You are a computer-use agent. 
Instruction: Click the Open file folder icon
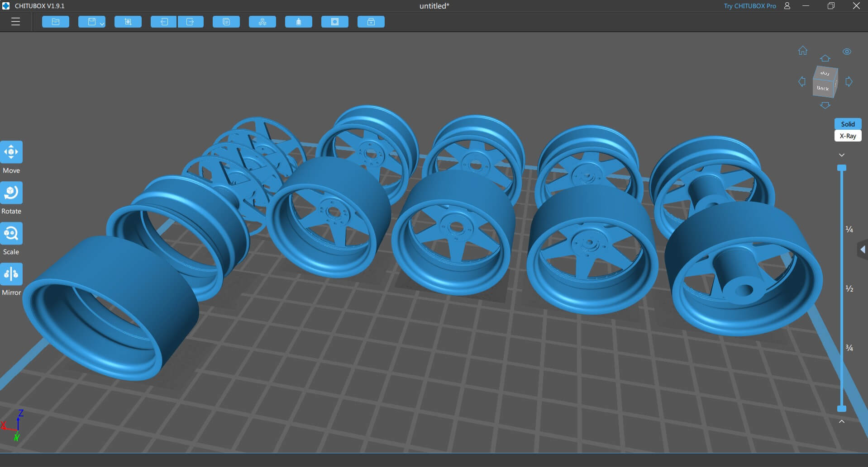pos(56,22)
